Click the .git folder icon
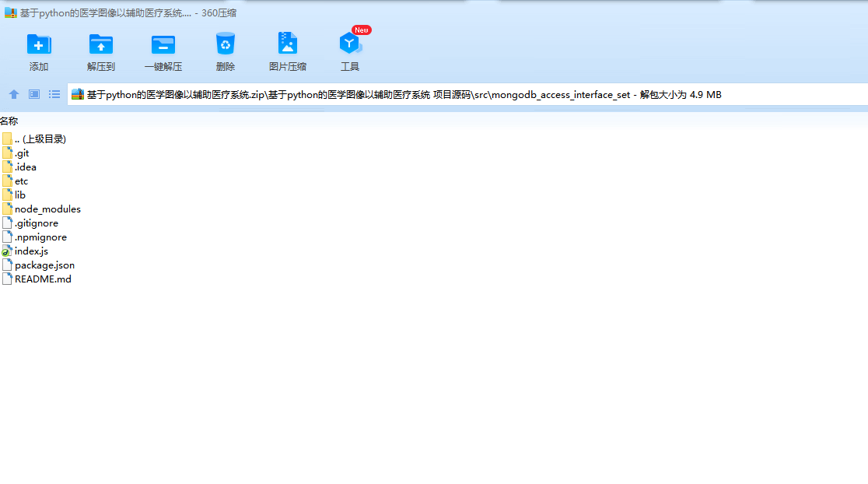Viewport: 868px width, 484px height. click(x=7, y=153)
